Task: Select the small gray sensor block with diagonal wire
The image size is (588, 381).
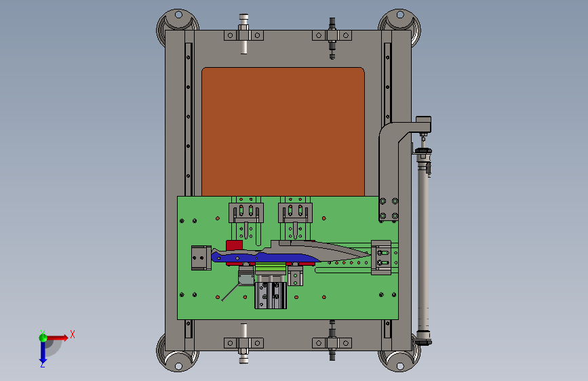Action: click(246, 279)
